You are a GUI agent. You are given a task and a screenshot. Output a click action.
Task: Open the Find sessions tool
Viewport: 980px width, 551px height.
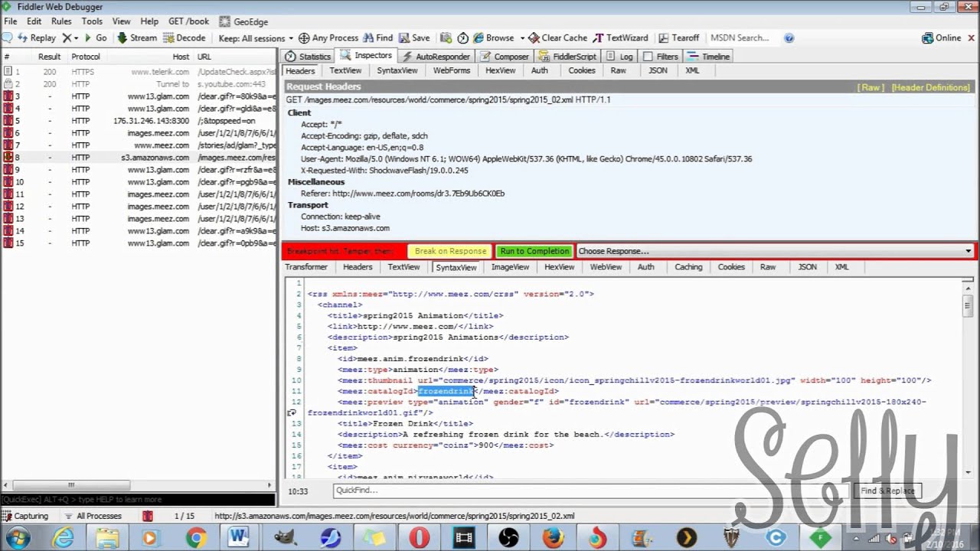(377, 37)
